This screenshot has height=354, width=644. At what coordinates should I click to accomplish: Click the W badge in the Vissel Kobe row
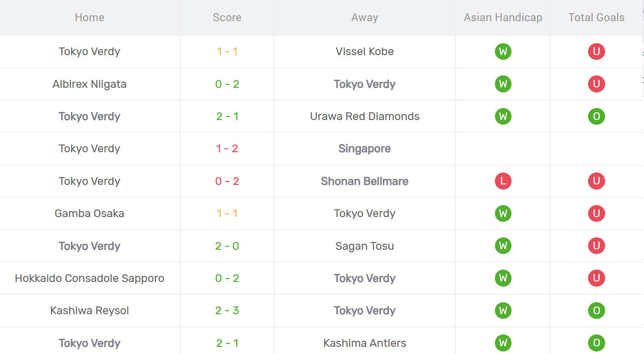(503, 52)
